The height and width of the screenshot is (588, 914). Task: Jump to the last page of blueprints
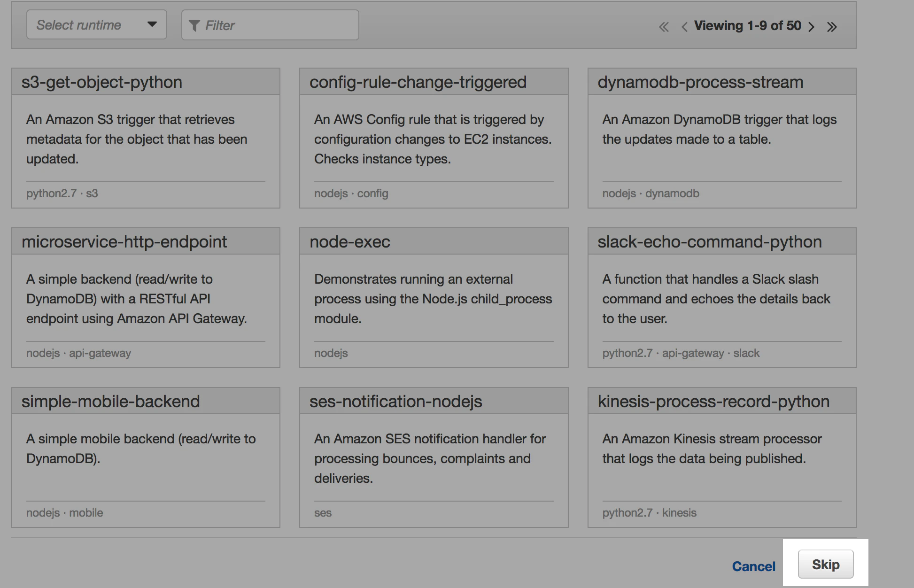coord(832,27)
